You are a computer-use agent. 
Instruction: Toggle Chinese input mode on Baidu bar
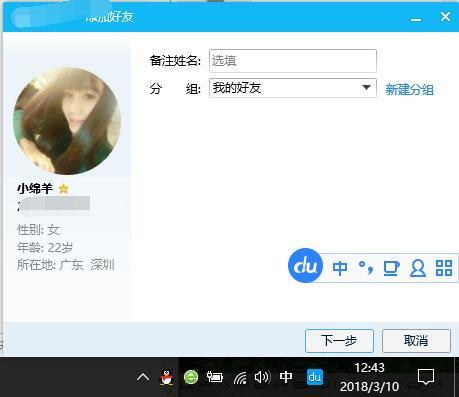pos(340,268)
